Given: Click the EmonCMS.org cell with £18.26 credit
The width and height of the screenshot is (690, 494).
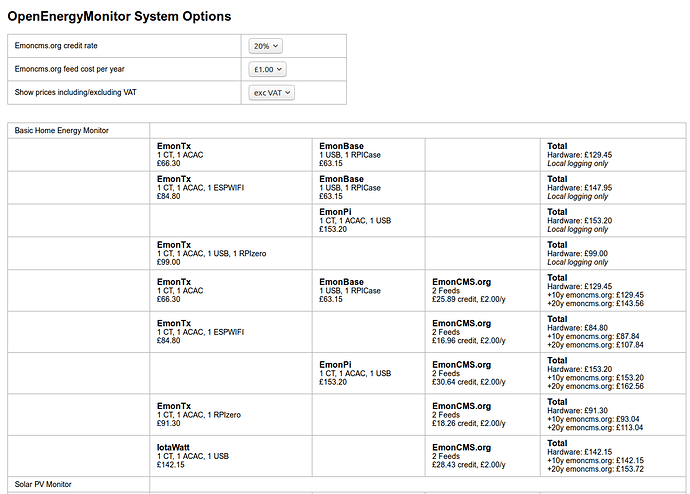Looking at the screenshot, I should pyautogui.click(x=483, y=415).
